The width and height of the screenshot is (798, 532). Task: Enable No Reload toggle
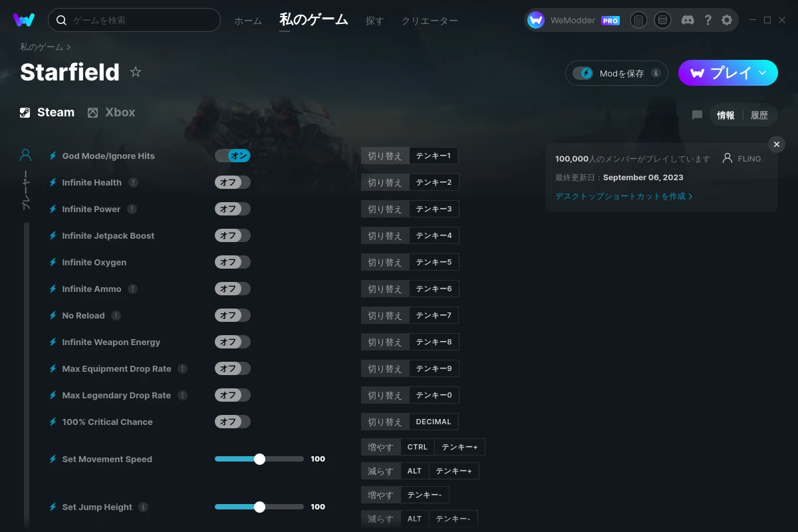[x=233, y=315]
